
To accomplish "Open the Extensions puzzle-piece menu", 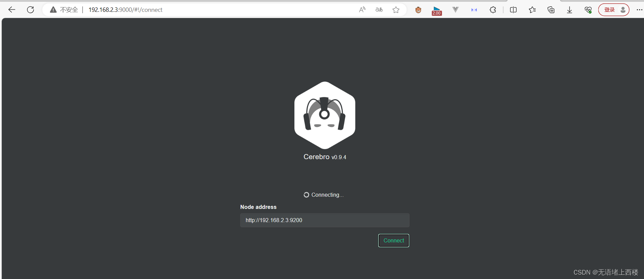I will [x=493, y=10].
